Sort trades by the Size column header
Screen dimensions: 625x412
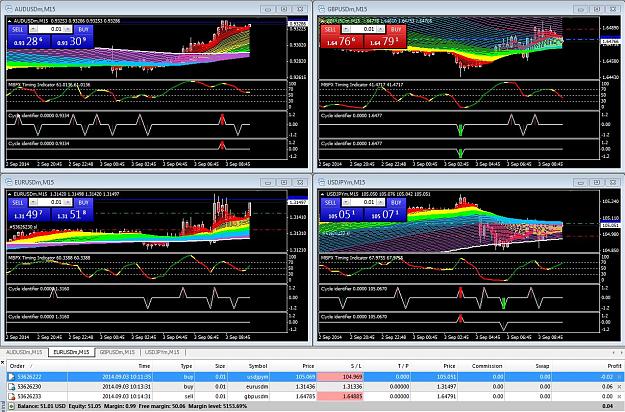click(210, 366)
